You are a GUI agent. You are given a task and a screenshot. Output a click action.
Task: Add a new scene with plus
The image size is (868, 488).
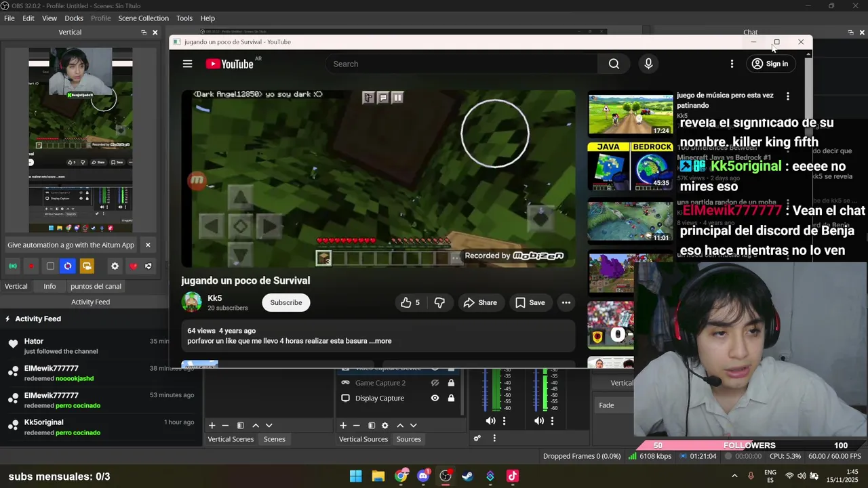click(212, 426)
